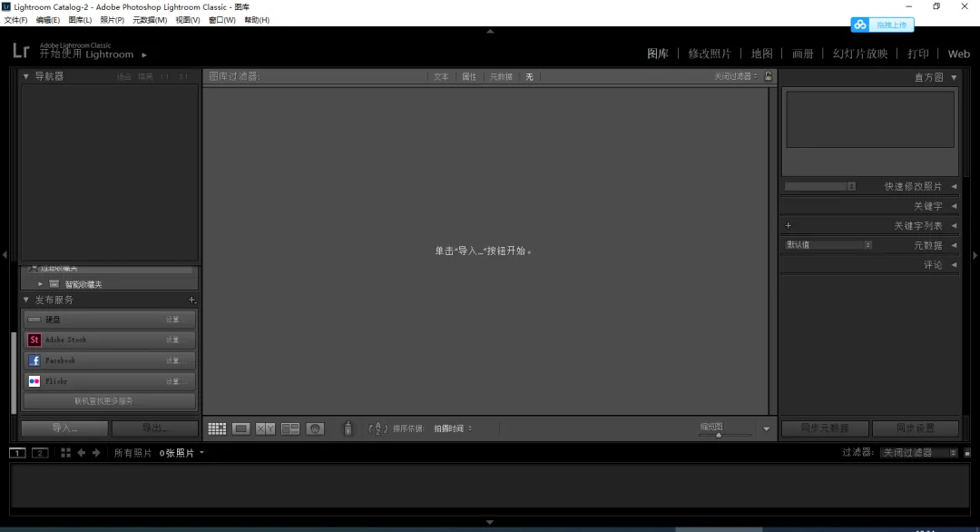980x532 pixels.
Task: Click Flickr publish service icon
Action: pyautogui.click(x=34, y=381)
